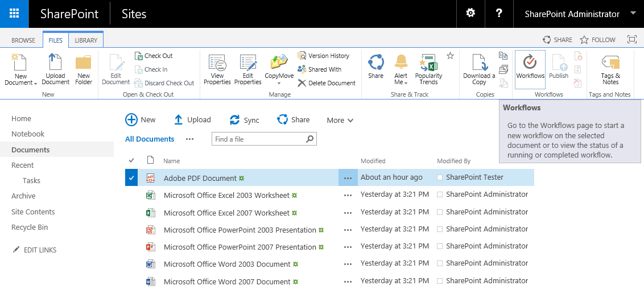Open ellipsis menu for Adobe PDF Document
Screen dimensions: 644x294
[348, 178]
